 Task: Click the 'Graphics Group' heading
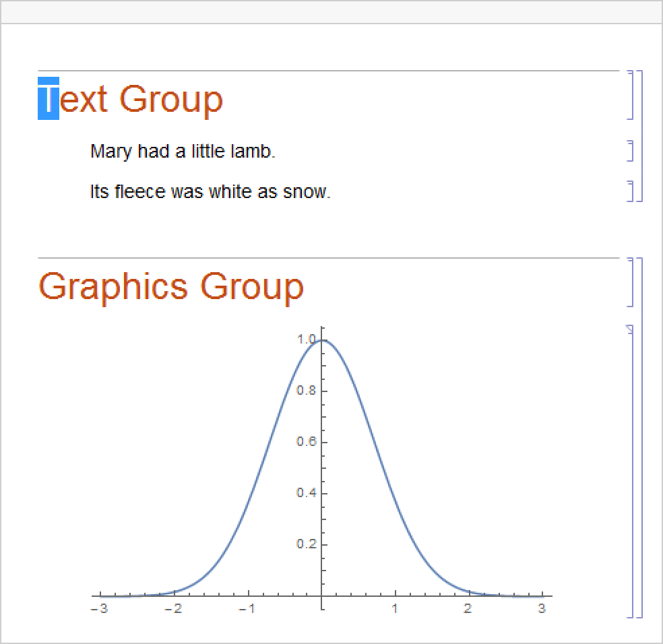click(172, 286)
